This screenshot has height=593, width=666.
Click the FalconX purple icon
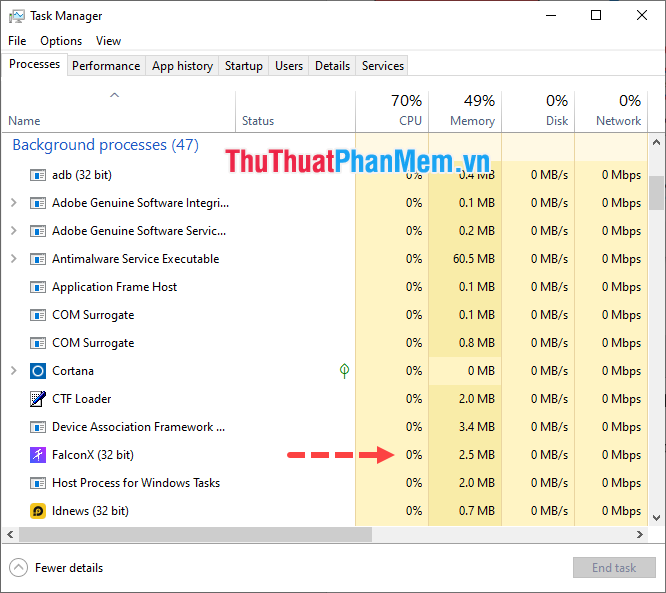tap(38, 455)
